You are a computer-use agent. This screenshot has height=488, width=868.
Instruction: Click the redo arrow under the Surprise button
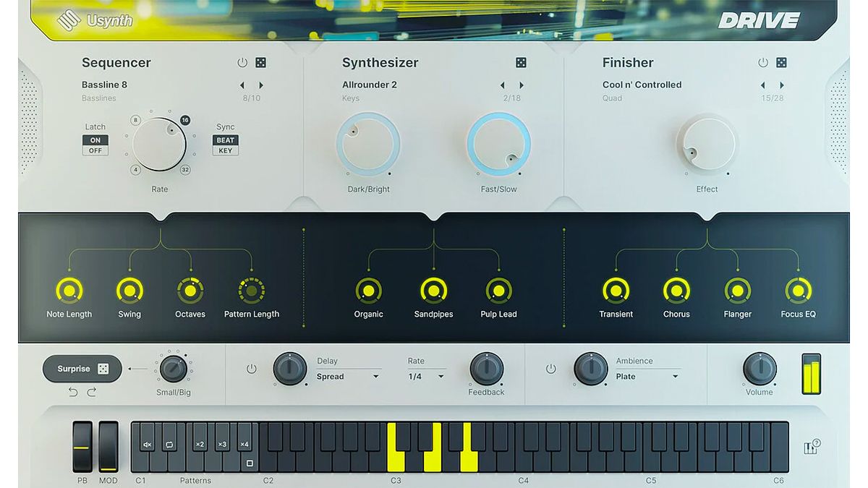click(x=90, y=392)
